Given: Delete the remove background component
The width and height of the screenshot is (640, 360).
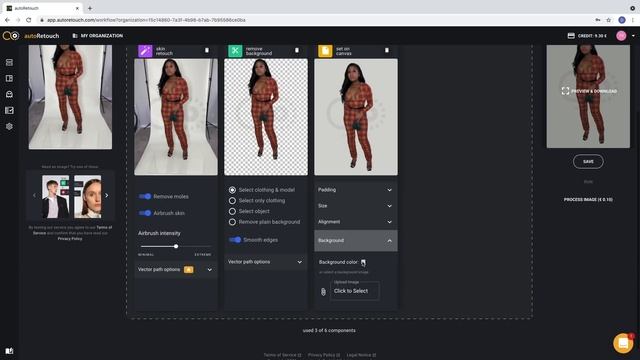Looking at the screenshot, I should click(x=297, y=50).
